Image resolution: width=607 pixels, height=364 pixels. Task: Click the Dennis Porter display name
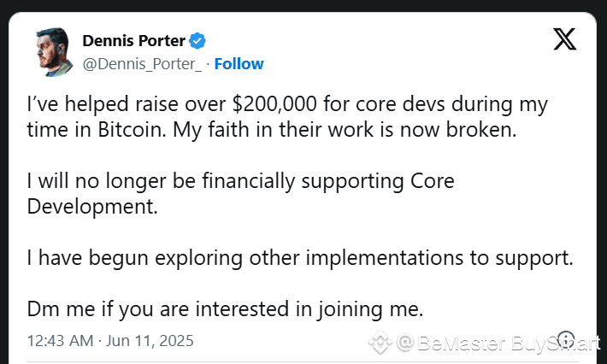pos(133,40)
